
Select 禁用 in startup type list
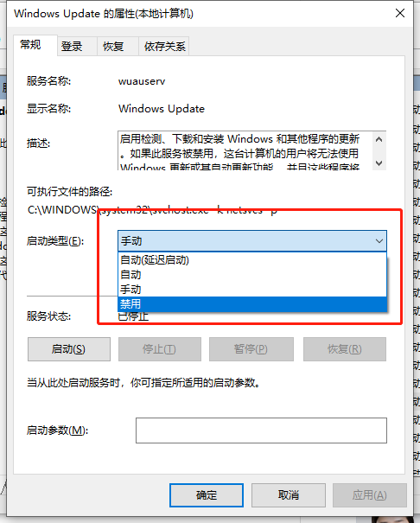[252, 304]
